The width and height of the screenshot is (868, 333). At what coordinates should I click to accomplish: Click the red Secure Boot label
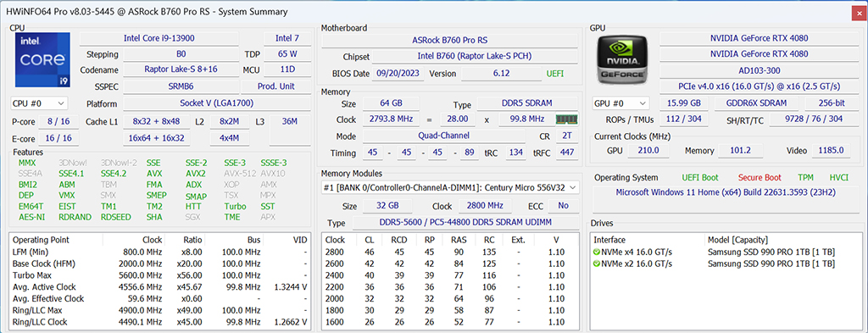759,178
